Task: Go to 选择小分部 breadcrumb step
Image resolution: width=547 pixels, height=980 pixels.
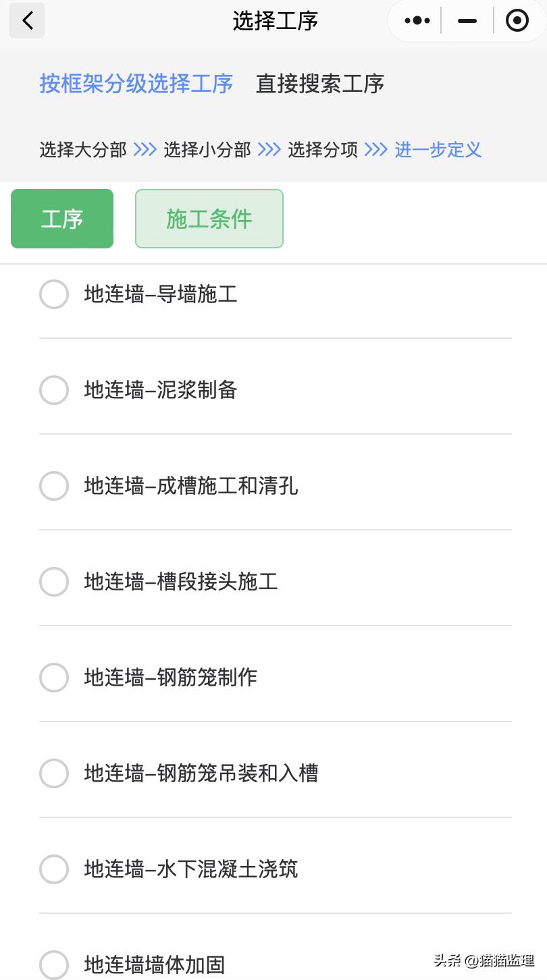Action: [207, 149]
